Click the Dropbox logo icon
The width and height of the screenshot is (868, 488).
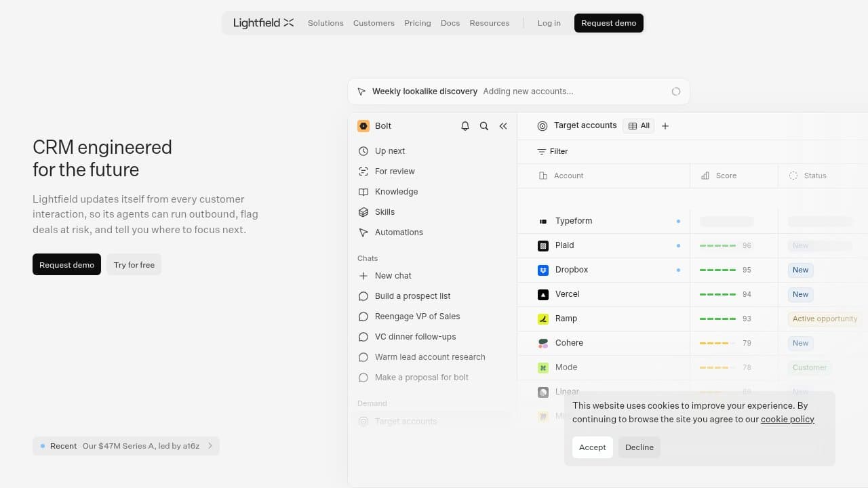pos(543,270)
